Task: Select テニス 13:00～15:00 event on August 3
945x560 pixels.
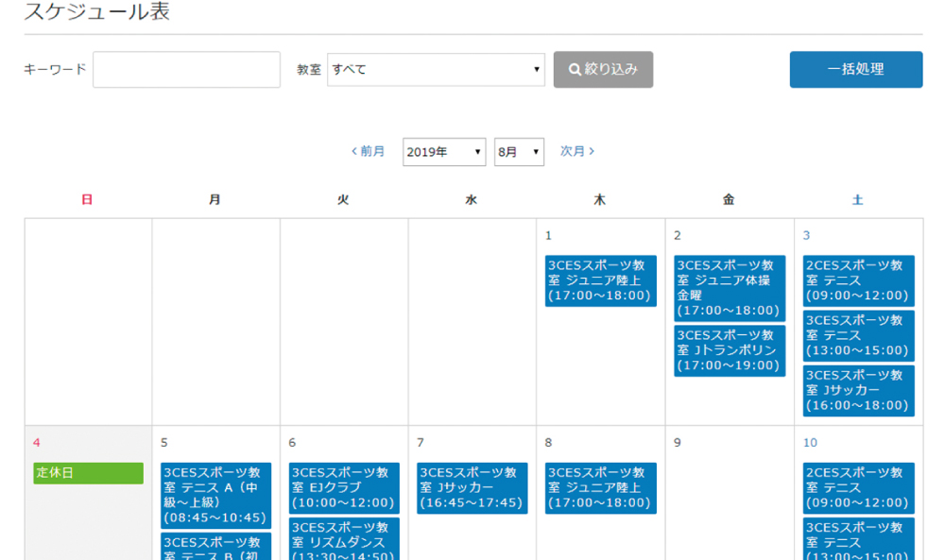Action: click(858, 335)
